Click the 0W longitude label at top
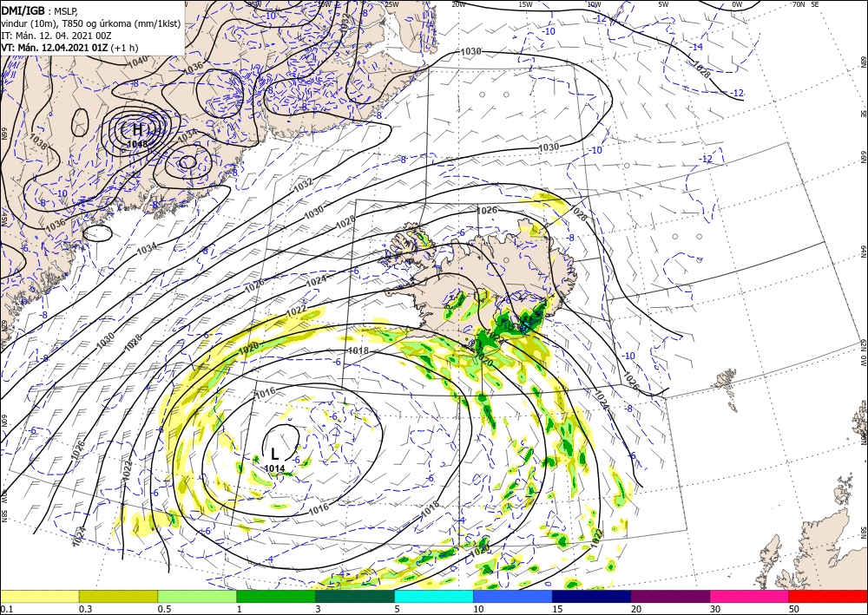The height and width of the screenshot is (615, 868). pos(737,4)
